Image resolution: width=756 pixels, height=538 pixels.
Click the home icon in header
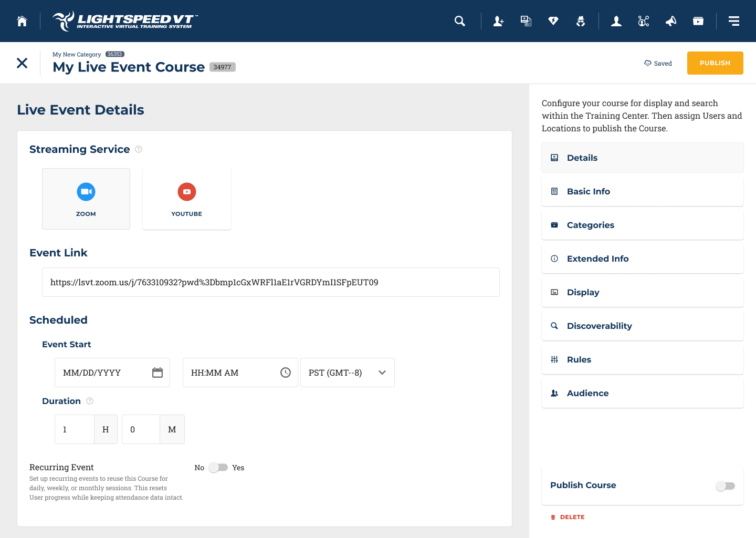(22, 21)
